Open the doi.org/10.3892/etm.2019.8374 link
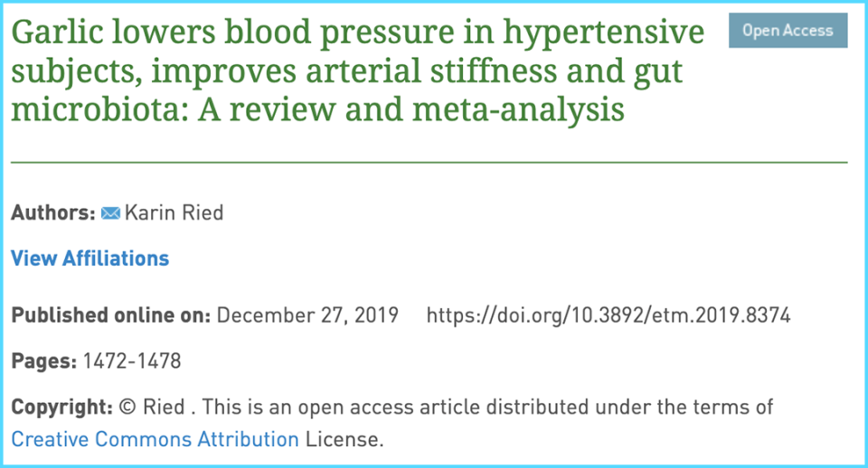 coord(609,315)
